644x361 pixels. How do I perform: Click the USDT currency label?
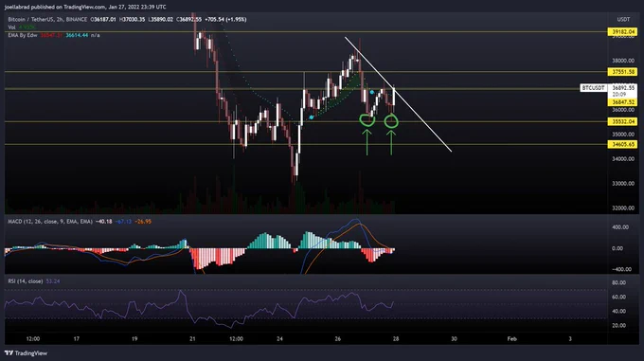(x=623, y=19)
